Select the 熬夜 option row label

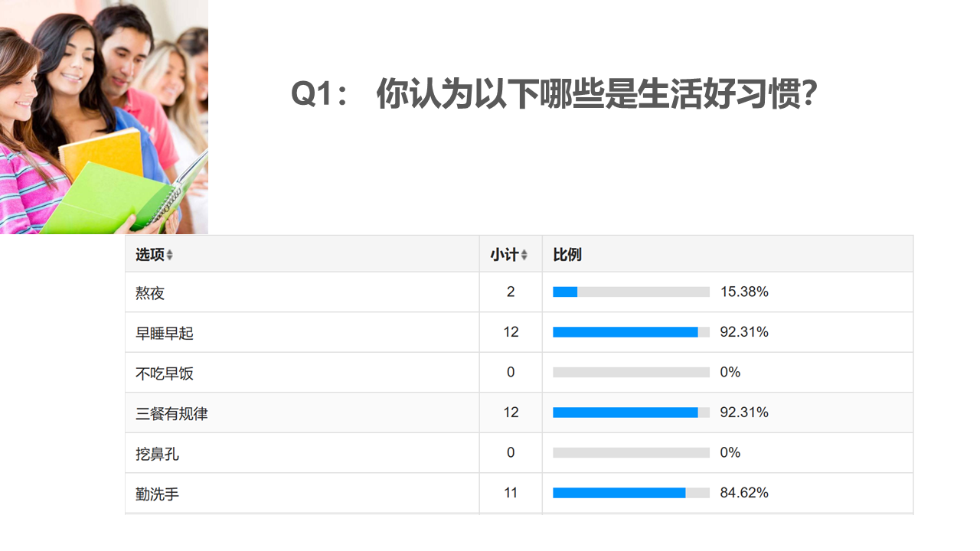[x=150, y=293]
